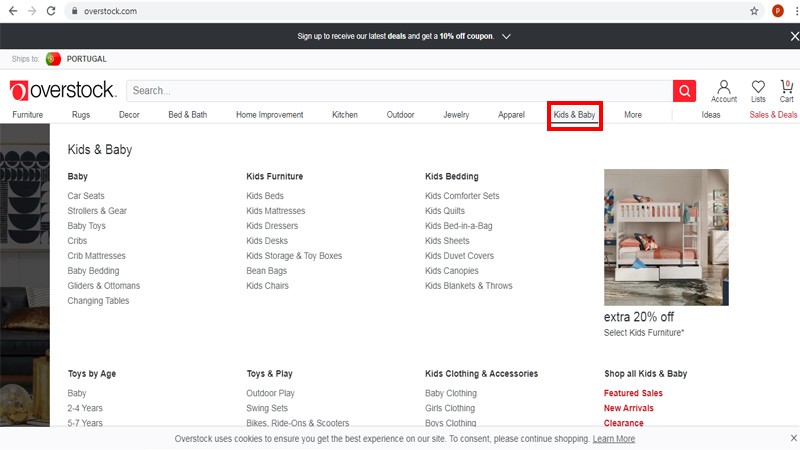
Task: Click the Portugal flag icon
Action: click(53, 59)
